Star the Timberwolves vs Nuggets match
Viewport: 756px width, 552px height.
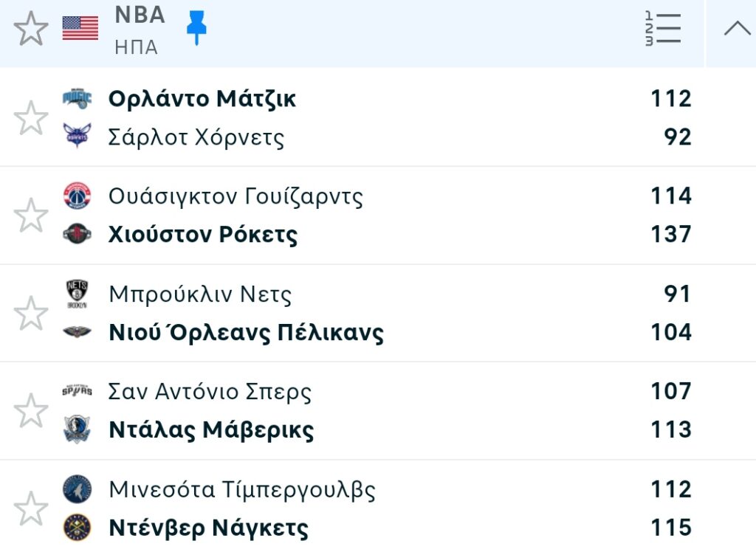click(x=31, y=508)
